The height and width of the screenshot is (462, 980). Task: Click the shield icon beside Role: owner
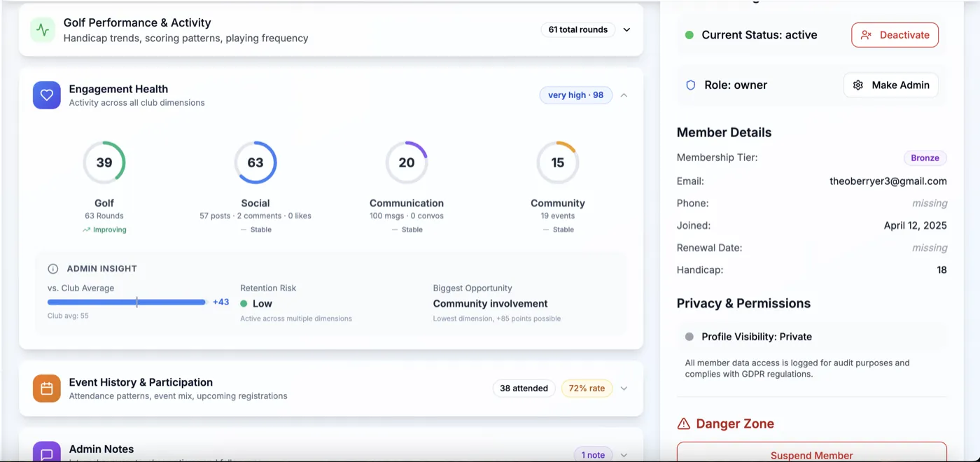coord(690,85)
